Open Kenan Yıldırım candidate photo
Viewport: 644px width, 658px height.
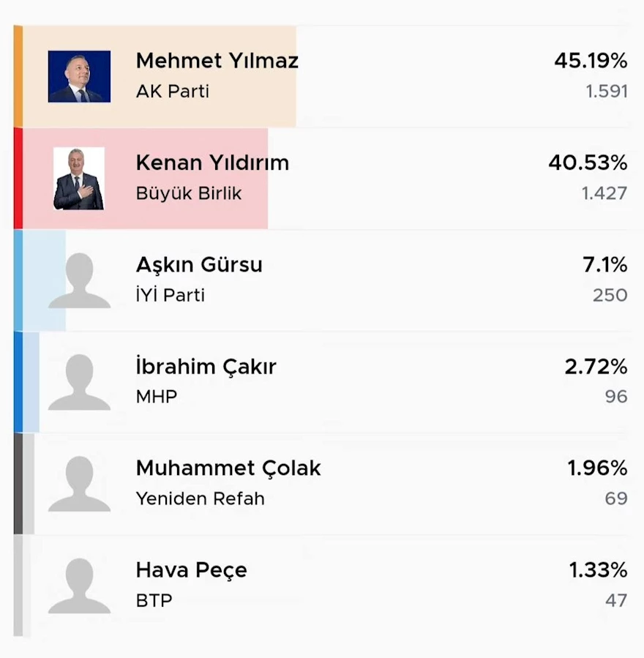pos(79,179)
